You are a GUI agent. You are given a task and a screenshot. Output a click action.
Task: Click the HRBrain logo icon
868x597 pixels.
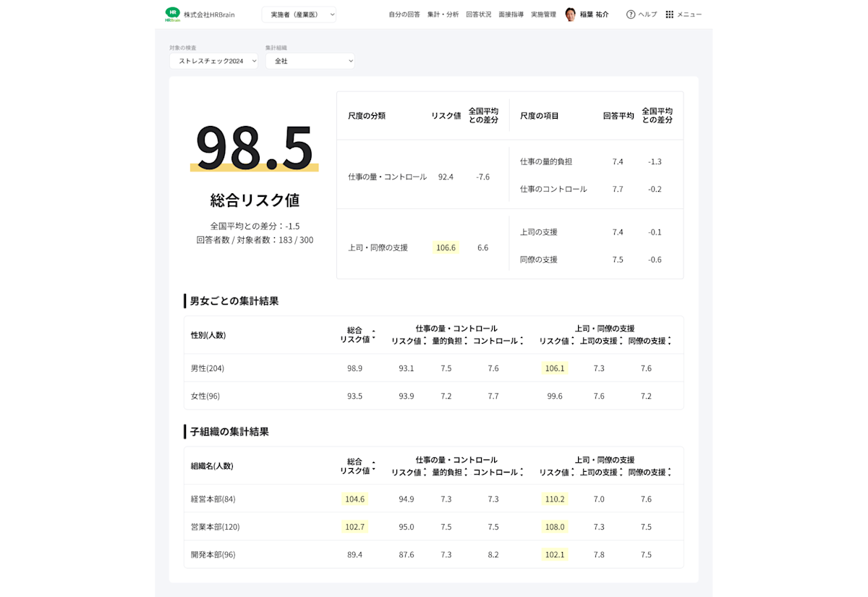point(173,14)
